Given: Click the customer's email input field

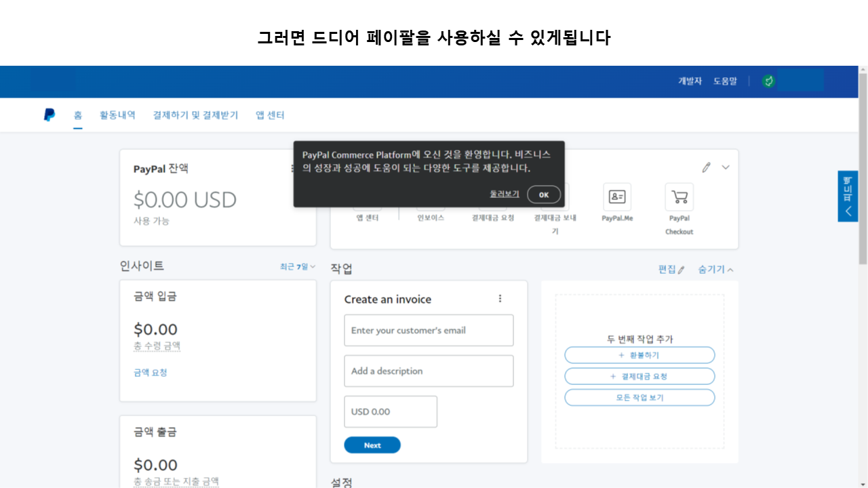Looking at the screenshot, I should (x=429, y=330).
